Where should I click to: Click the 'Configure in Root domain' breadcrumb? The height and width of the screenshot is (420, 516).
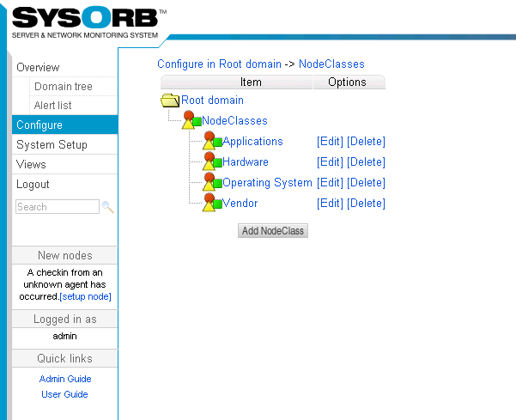point(219,64)
